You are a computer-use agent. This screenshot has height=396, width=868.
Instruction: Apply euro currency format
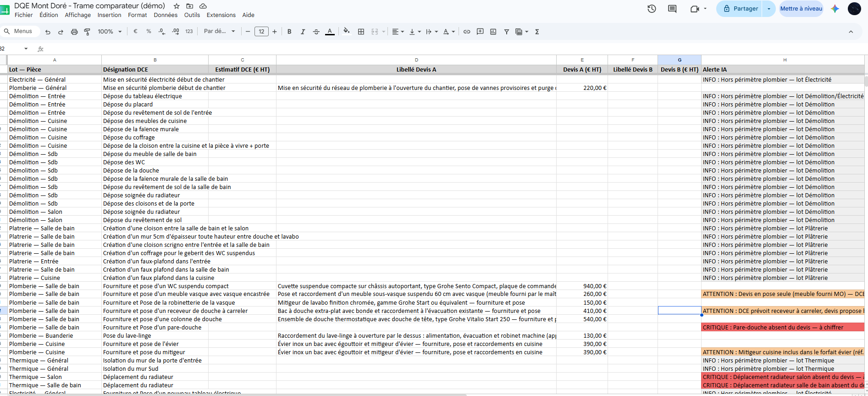point(135,31)
